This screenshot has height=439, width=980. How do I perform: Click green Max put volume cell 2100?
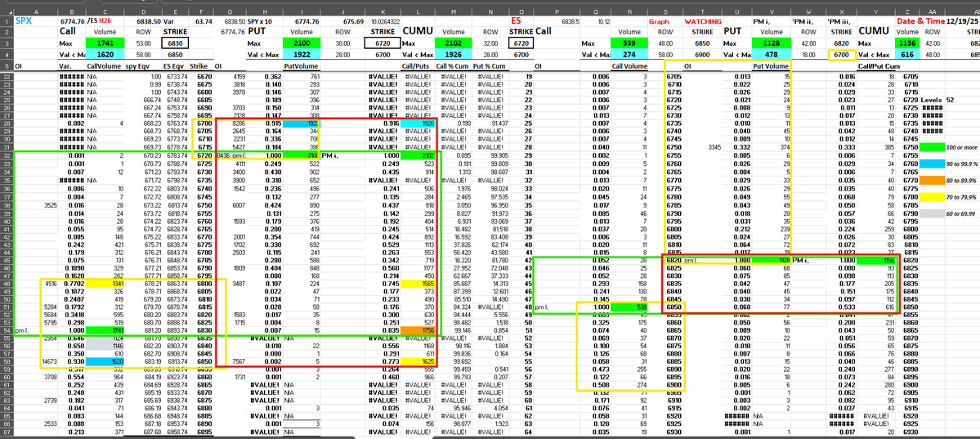tap(302, 43)
